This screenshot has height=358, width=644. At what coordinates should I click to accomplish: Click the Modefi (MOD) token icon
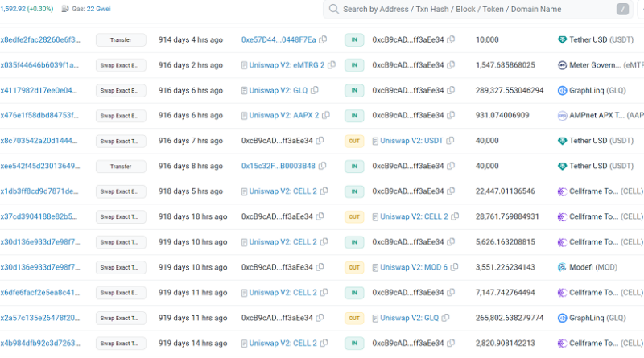[562, 267]
